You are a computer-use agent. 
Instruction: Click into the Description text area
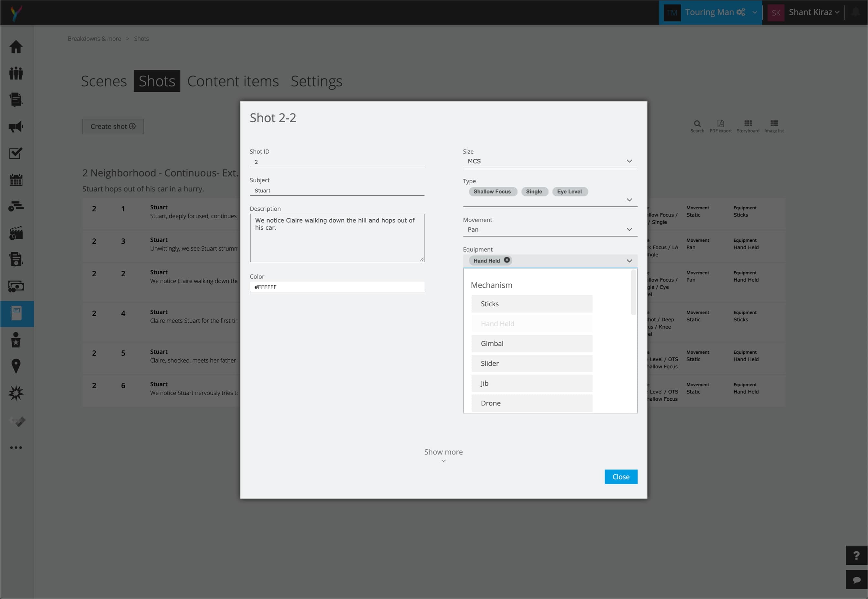pyautogui.click(x=337, y=238)
